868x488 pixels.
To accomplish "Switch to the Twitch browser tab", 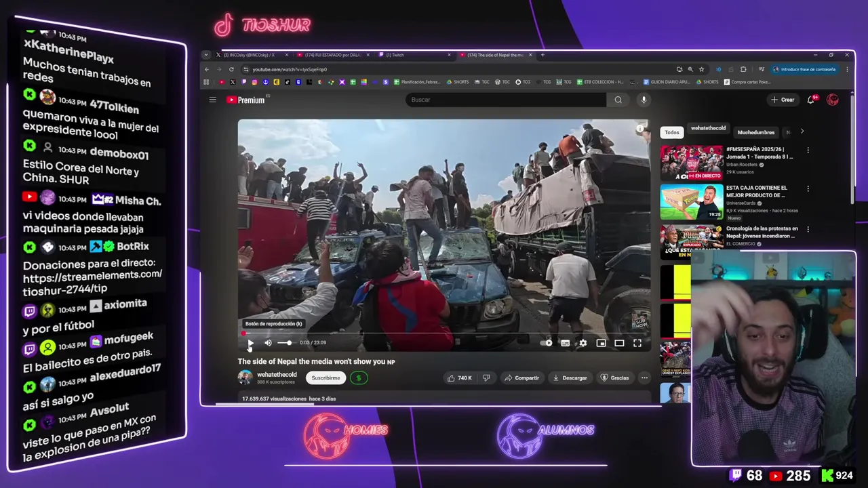I will [x=415, y=55].
